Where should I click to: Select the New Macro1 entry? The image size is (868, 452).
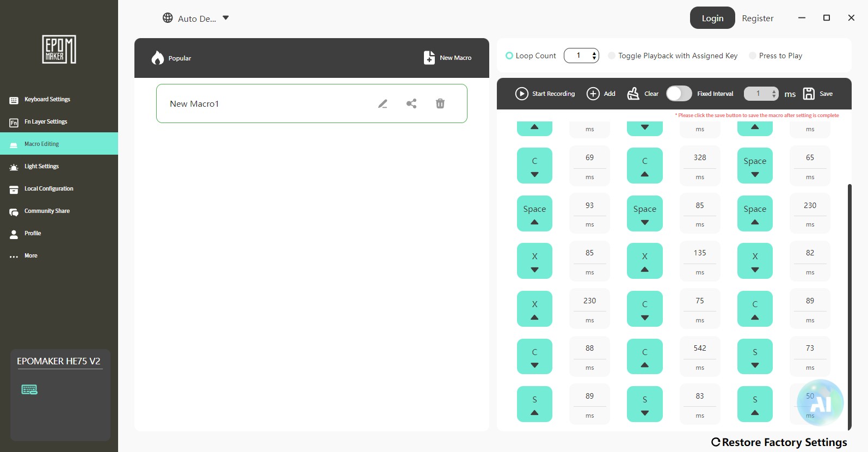coord(312,103)
